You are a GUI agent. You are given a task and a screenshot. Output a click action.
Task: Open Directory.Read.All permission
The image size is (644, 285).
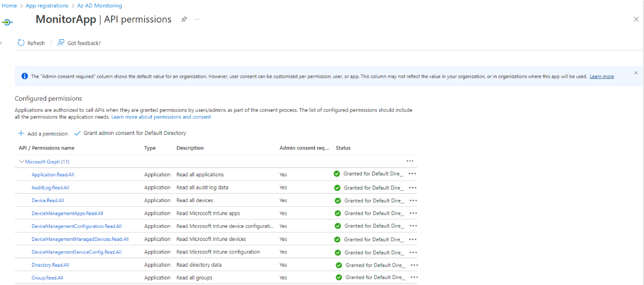click(50, 265)
